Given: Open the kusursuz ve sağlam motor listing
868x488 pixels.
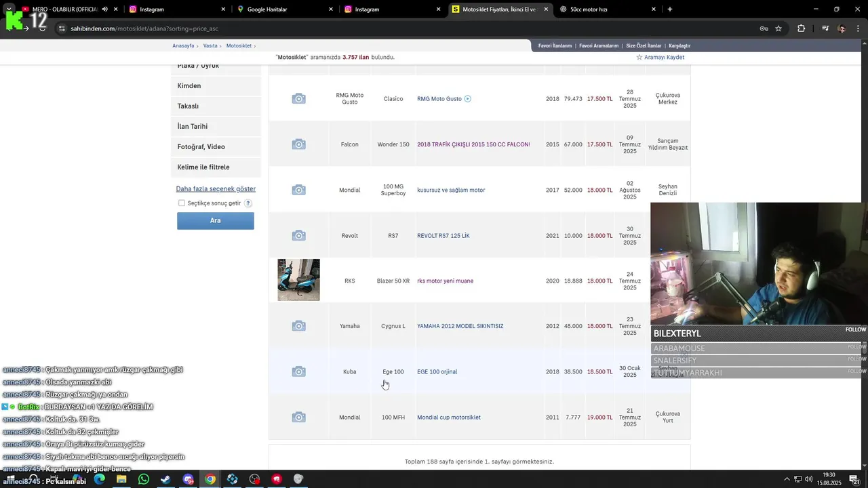Looking at the screenshot, I should tap(451, 190).
